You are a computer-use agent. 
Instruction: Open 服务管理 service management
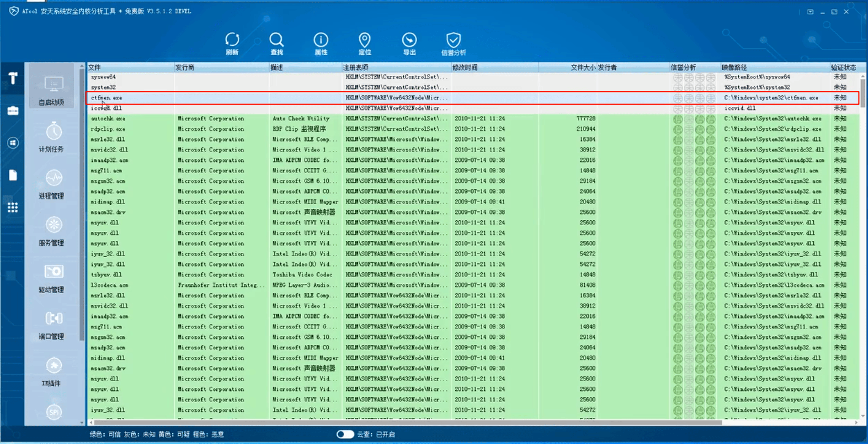coord(51,231)
